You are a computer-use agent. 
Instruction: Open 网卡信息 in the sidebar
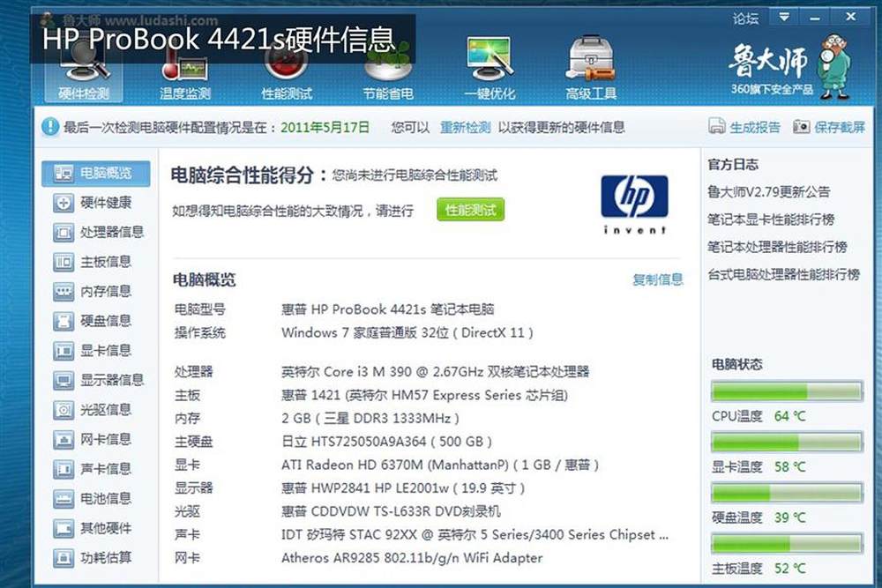pos(93,439)
